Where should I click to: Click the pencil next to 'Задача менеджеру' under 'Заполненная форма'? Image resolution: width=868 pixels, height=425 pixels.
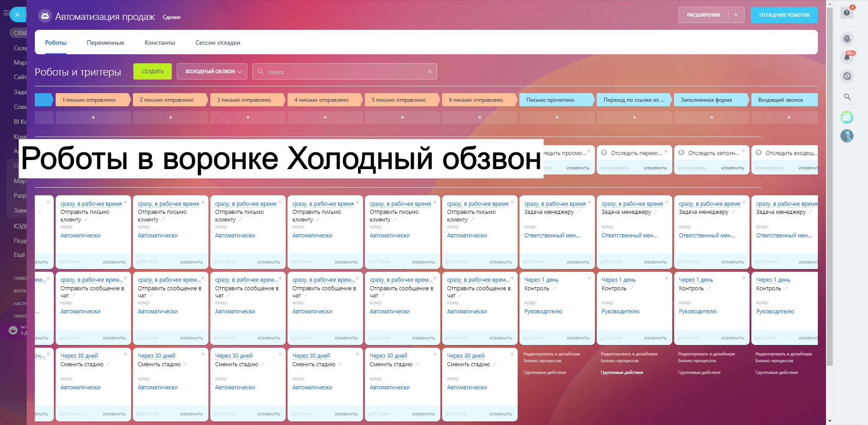click(733, 212)
